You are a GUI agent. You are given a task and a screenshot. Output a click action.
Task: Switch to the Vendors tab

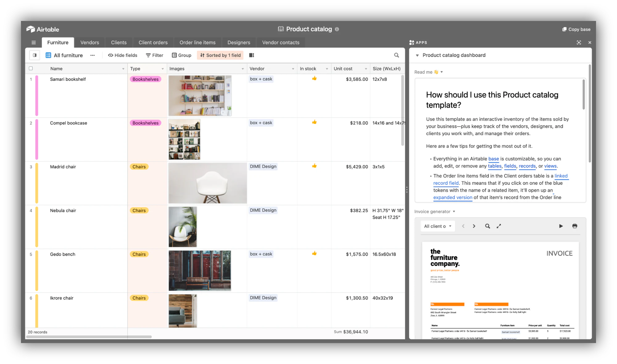pyautogui.click(x=90, y=43)
